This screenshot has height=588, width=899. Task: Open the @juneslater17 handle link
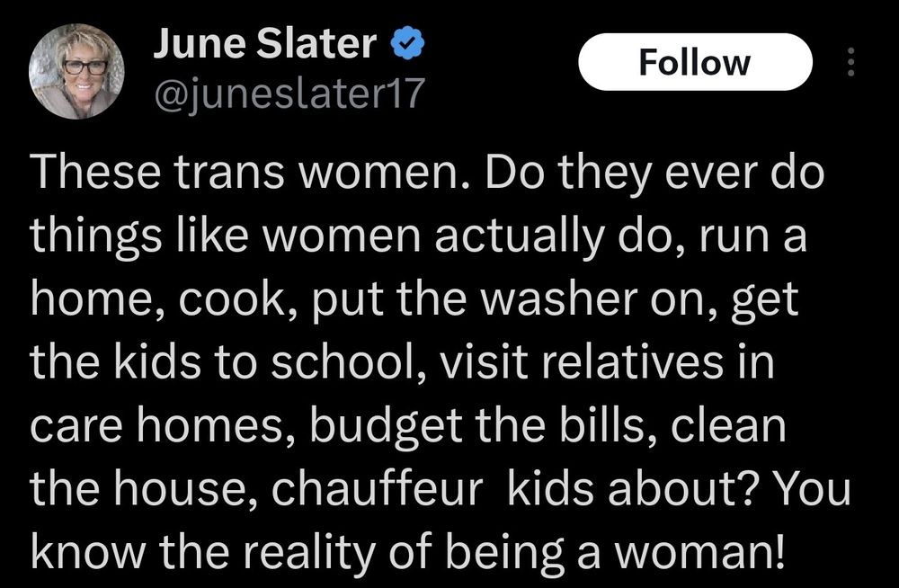coord(289,94)
